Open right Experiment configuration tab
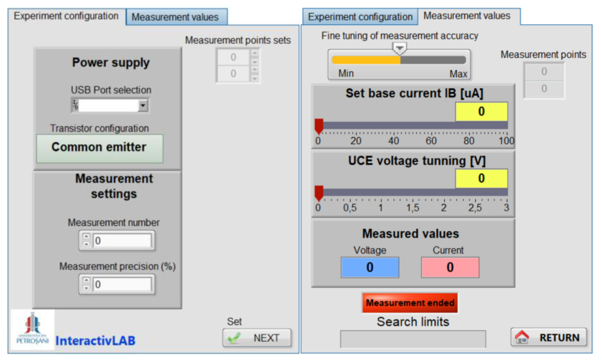The width and height of the screenshot is (602, 364). 360,17
